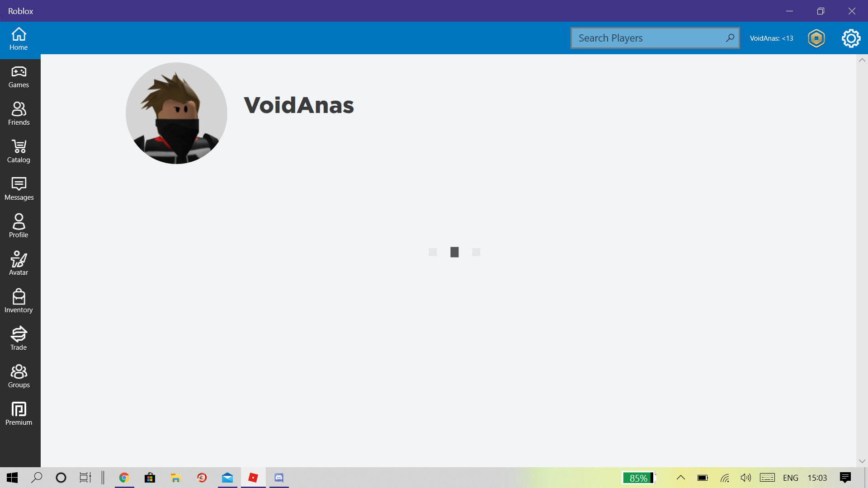Click the Roblox taskbar icon
This screenshot has width=868, height=488.
pyautogui.click(x=253, y=477)
